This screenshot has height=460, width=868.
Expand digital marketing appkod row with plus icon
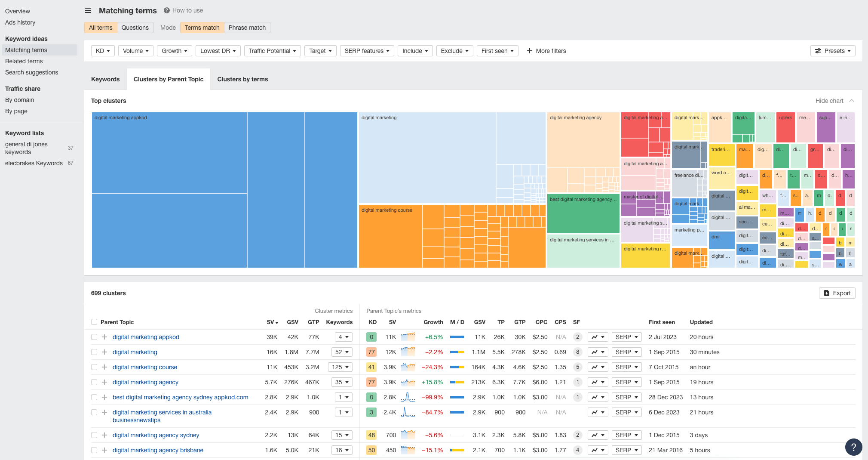click(104, 337)
